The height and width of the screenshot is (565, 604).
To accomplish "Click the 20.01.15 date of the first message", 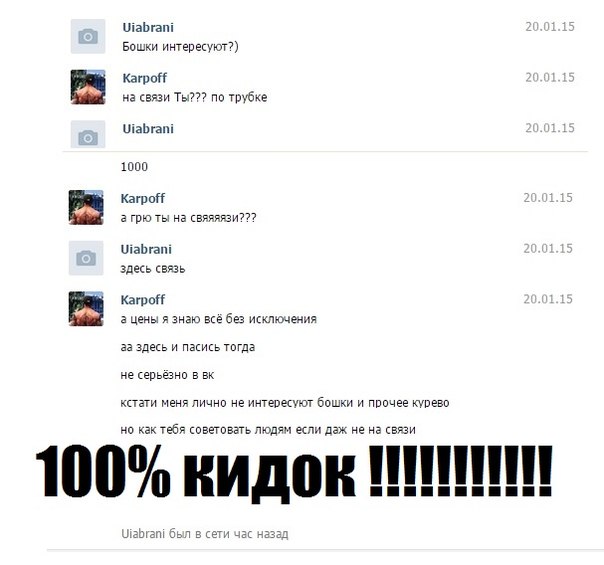I will pos(550,27).
